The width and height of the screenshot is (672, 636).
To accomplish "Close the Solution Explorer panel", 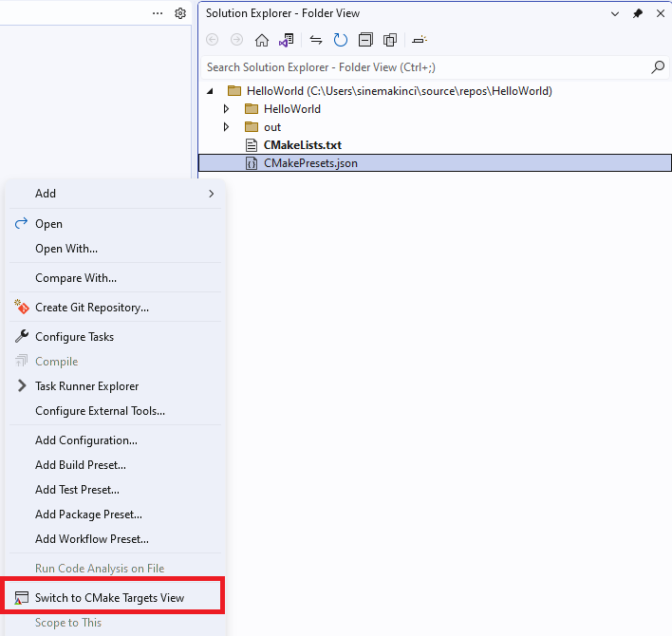I will 661,13.
